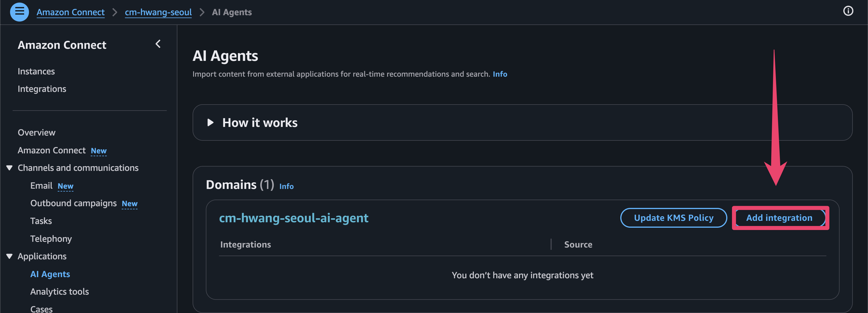The height and width of the screenshot is (313, 868).
Task: Go to Amazon Connect breadcrumb link
Action: (x=70, y=12)
